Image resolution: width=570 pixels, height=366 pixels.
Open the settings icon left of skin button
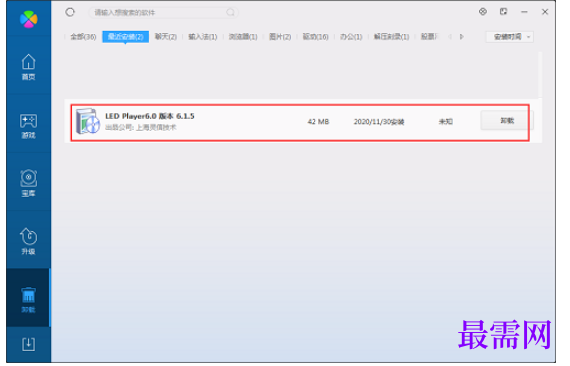(483, 12)
